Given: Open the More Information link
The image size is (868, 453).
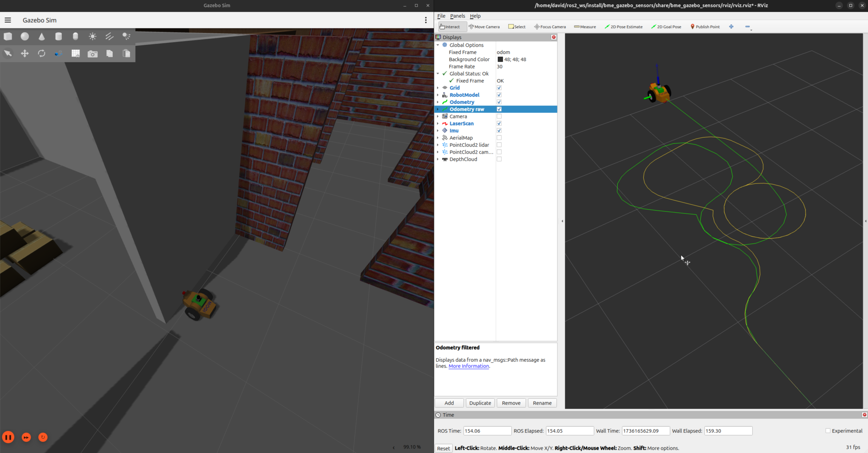Looking at the screenshot, I should click(469, 366).
